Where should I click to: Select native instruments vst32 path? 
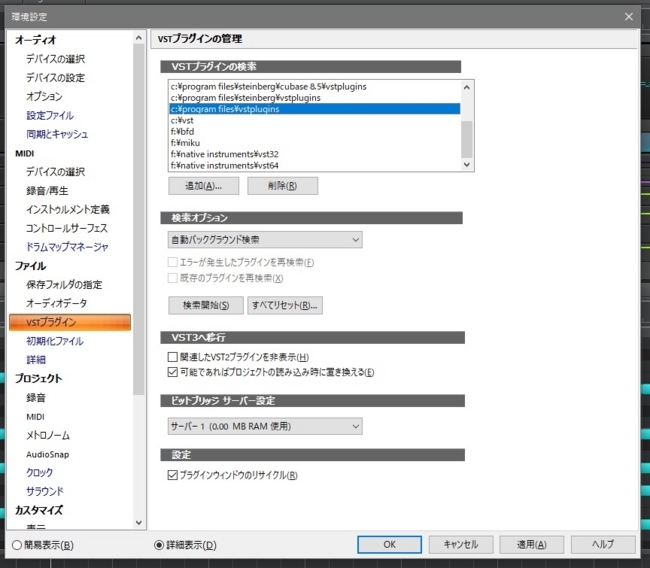click(x=314, y=154)
